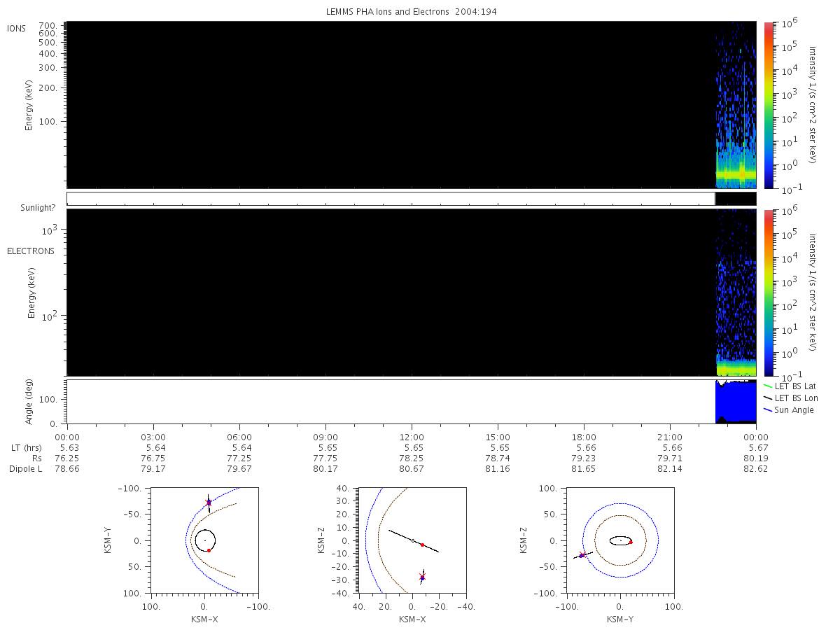The image size is (840, 630).
Task: Click the Rs value 77.75
Action: 325,458
